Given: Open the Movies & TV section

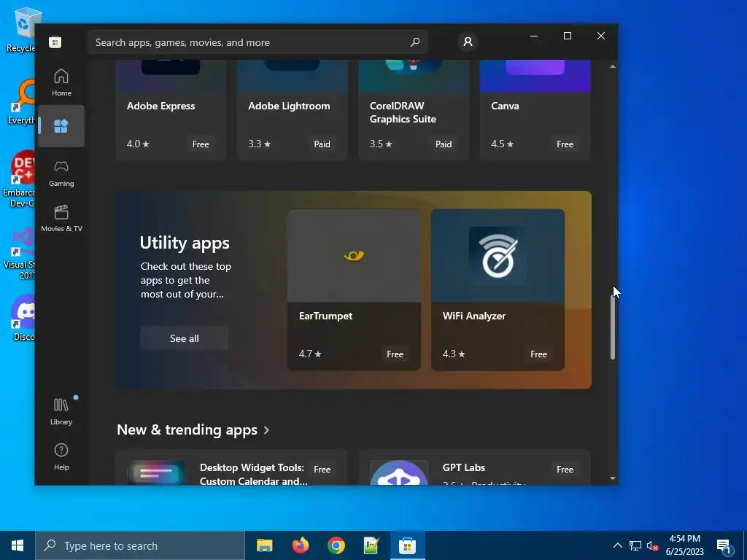Looking at the screenshot, I should [61, 219].
